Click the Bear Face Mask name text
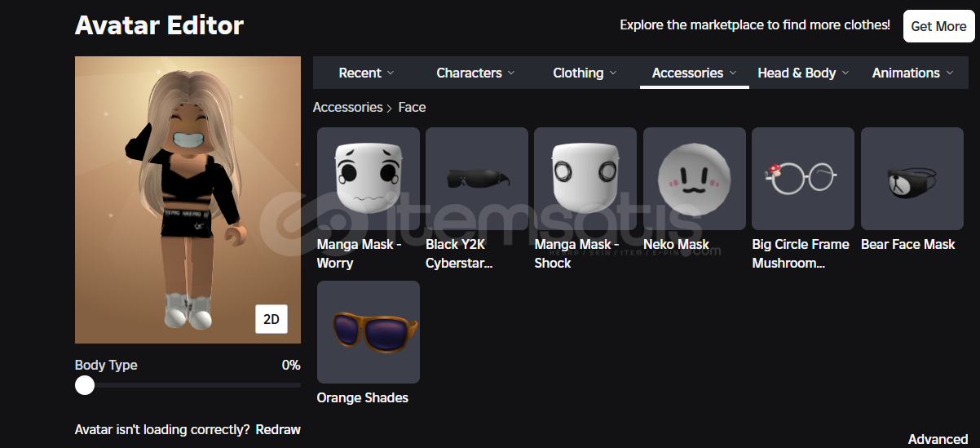 coord(908,244)
